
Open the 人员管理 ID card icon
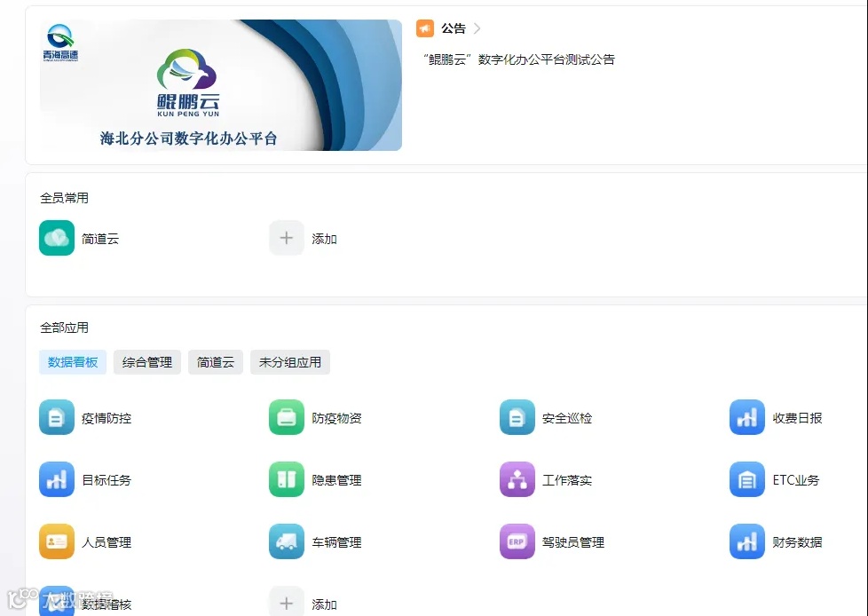[x=57, y=541]
